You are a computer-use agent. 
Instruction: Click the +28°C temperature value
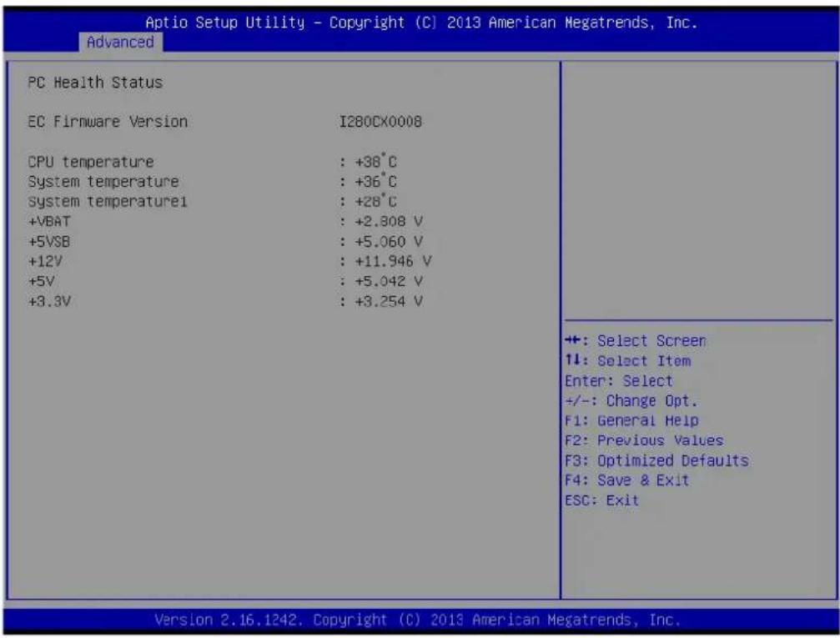coord(375,202)
